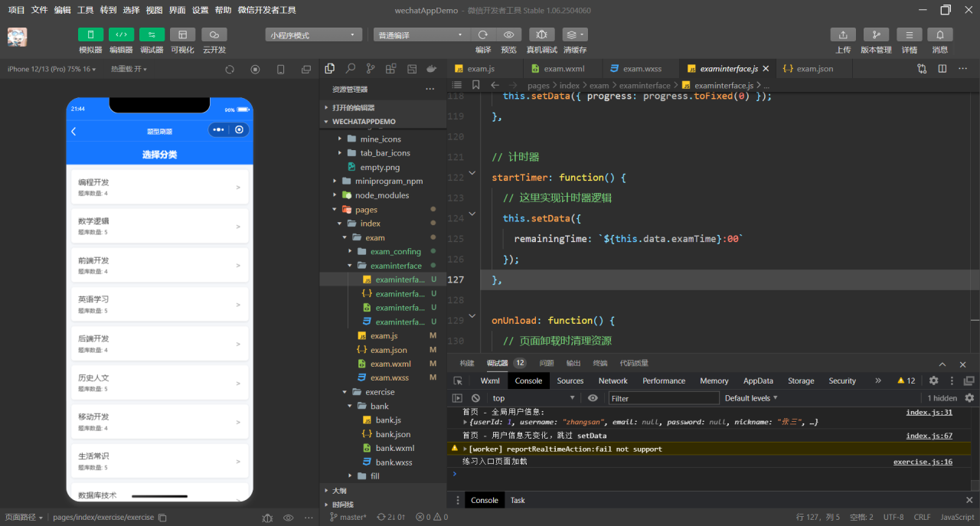Viewport: 980px width, 526px height.
Task: Click the element inspect picker icon
Action: (458, 381)
